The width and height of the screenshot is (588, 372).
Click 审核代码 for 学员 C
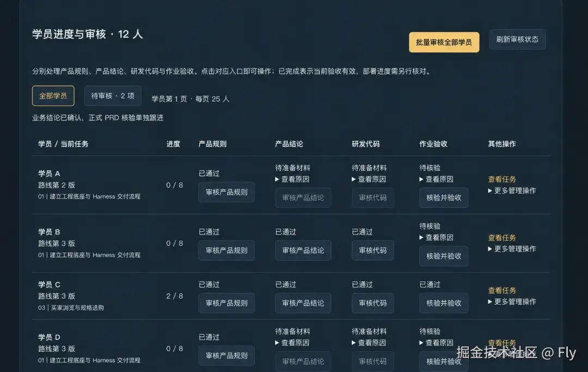coord(373,303)
